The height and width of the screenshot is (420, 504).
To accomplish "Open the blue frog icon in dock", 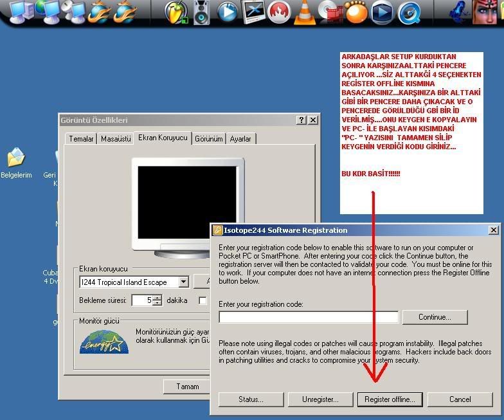I will pos(460,12).
